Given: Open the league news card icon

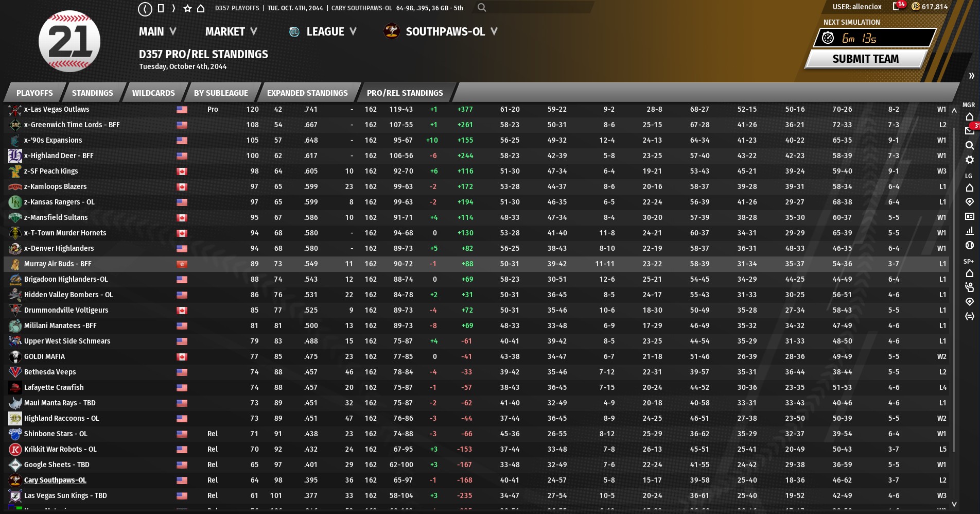Looking at the screenshot, I should 970,216.
